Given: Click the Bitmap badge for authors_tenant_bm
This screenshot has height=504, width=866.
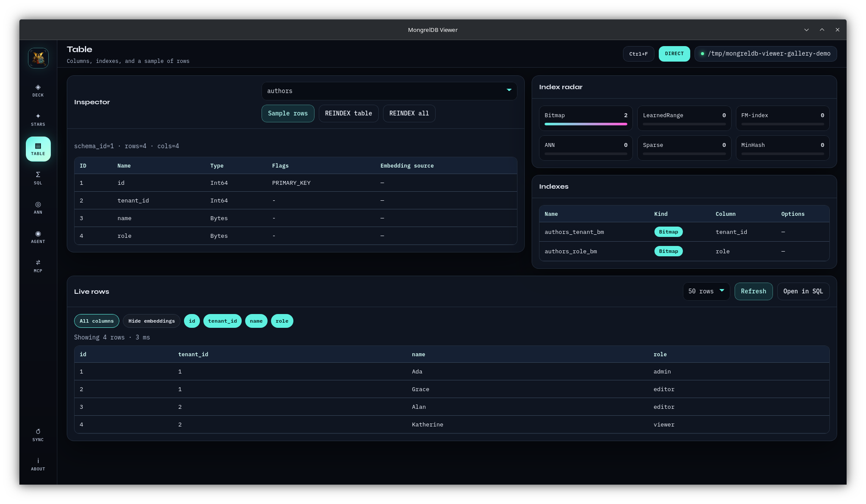Looking at the screenshot, I should (x=668, y=232).
